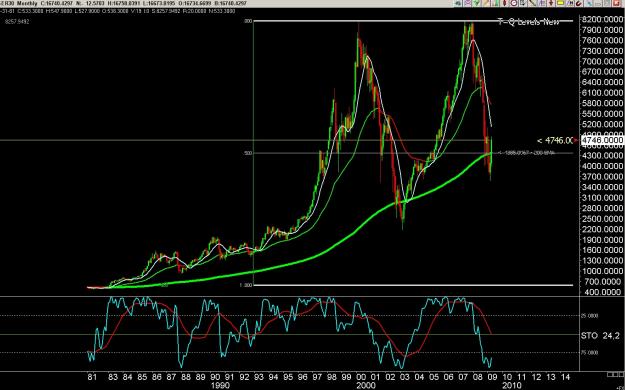625x390 pixels.
Task: Select the dark diagonal line tool icon
Action: [533, 3]
